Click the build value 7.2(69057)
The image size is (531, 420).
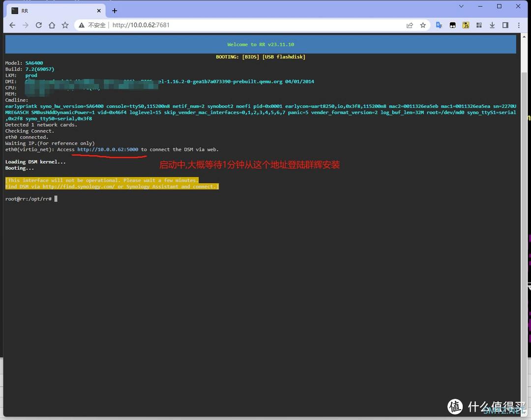coord(40,69)
